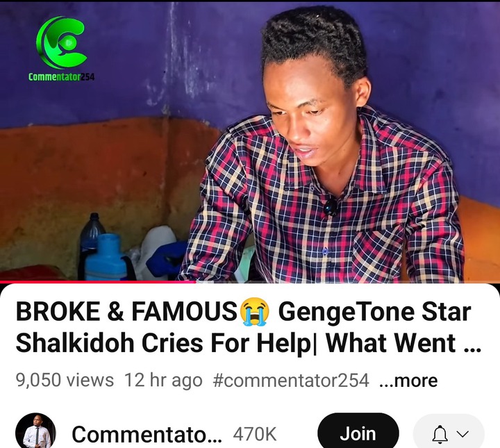Click the blue thermos flask in the video
Screen dimensions: 500x448
(106, 257)
